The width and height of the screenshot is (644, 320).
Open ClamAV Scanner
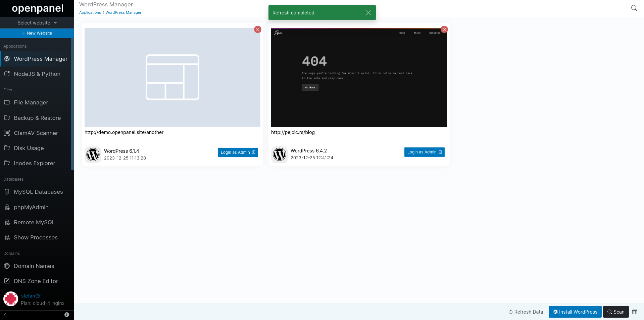[36, 133]
